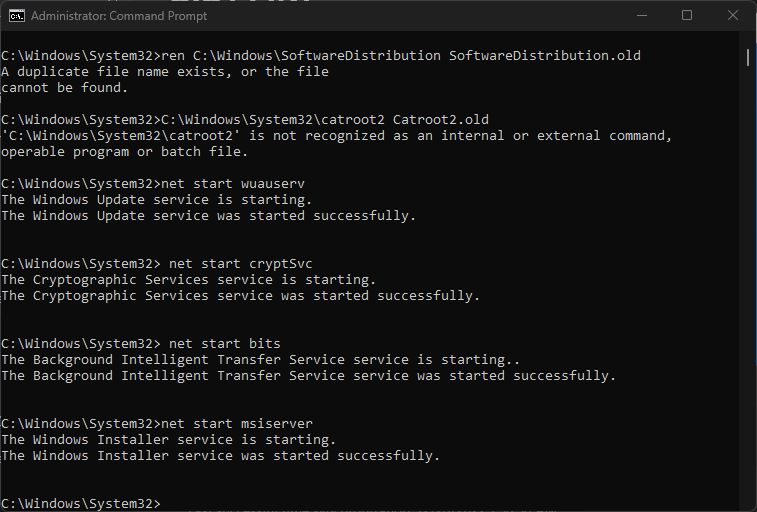Click "The Windows Update service was started successfully" line
Viewport: 757px width, 512px height.
click(x=208, y=215)
